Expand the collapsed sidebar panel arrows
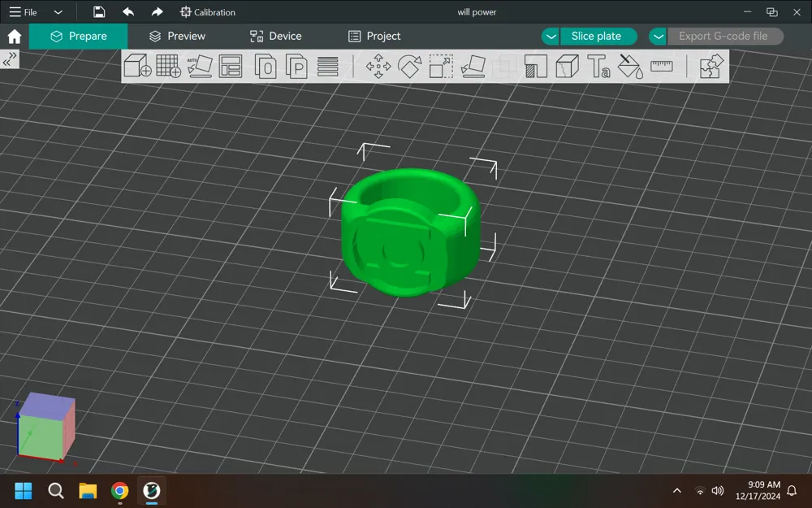Viewport: 812px width, 508px height. [x=10, y=59]
